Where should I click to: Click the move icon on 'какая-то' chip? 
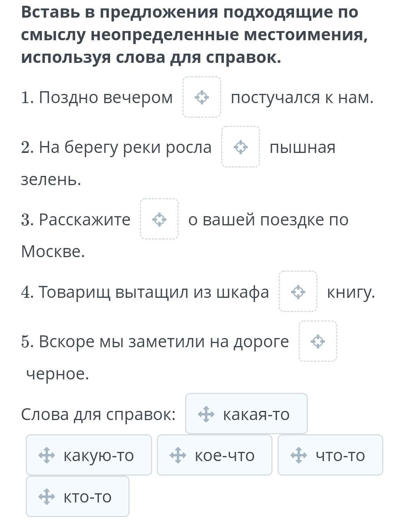(206, 414)
